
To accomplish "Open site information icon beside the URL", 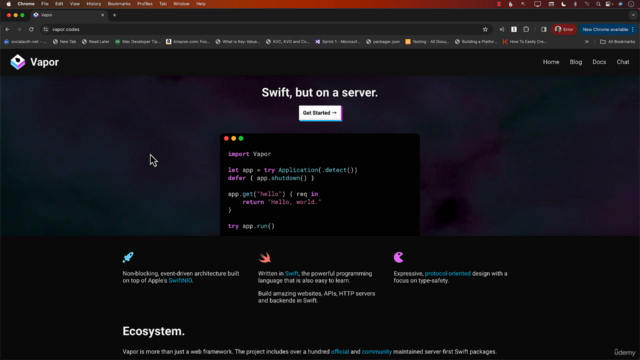I will tap(46, 29).
